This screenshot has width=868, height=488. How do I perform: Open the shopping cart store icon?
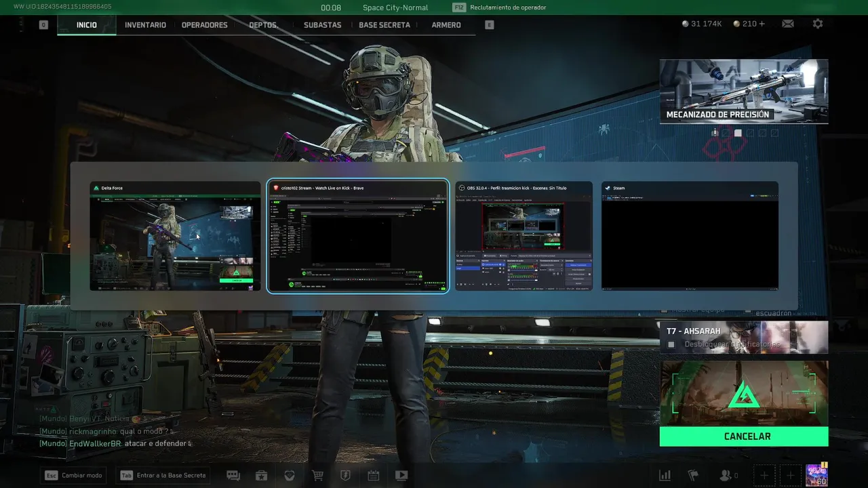pos(317,476)
